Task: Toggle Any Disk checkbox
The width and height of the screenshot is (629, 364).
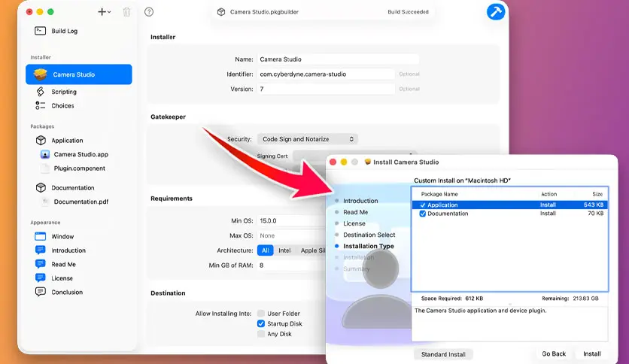Action: [261, 333]
